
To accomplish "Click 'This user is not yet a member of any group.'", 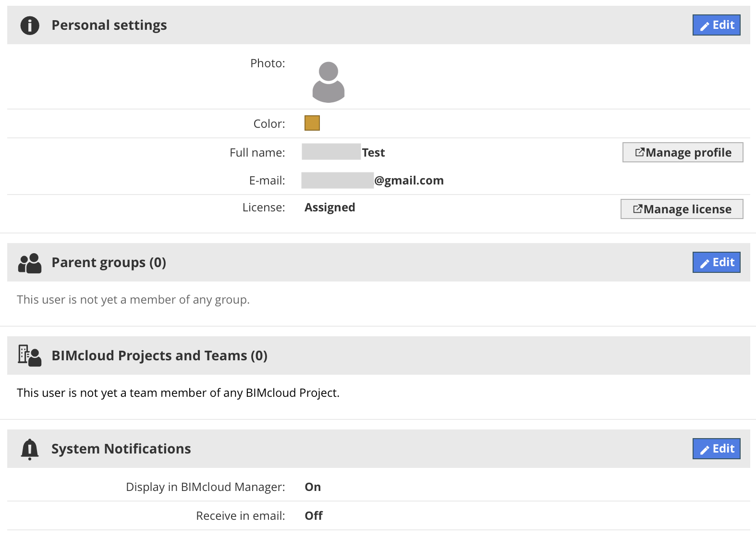I will point(133,300).
